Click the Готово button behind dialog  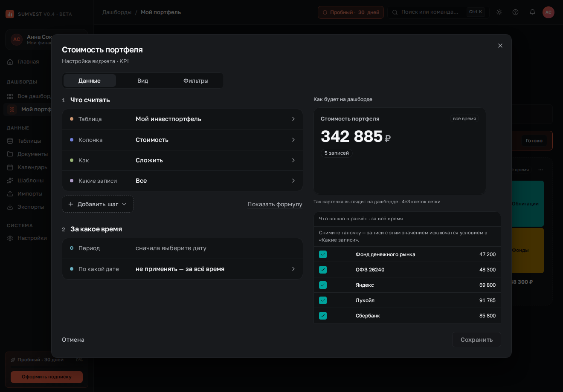click(x=534, y=141)
